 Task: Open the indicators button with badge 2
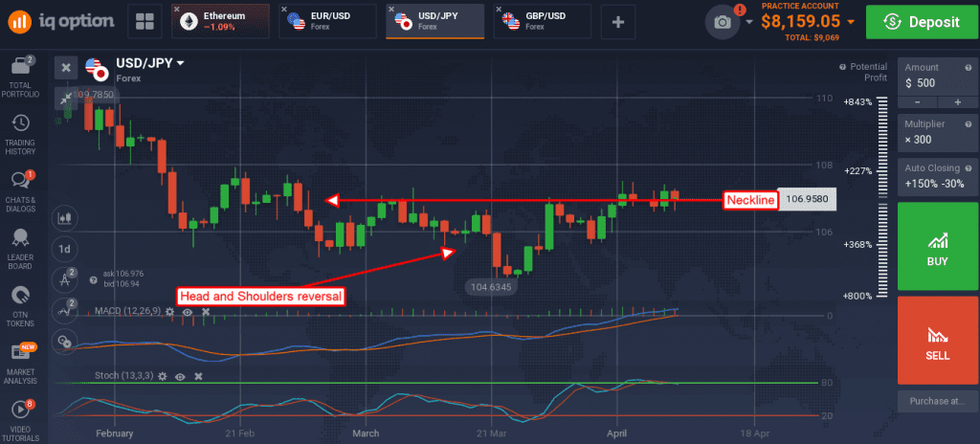pos(64,309)
